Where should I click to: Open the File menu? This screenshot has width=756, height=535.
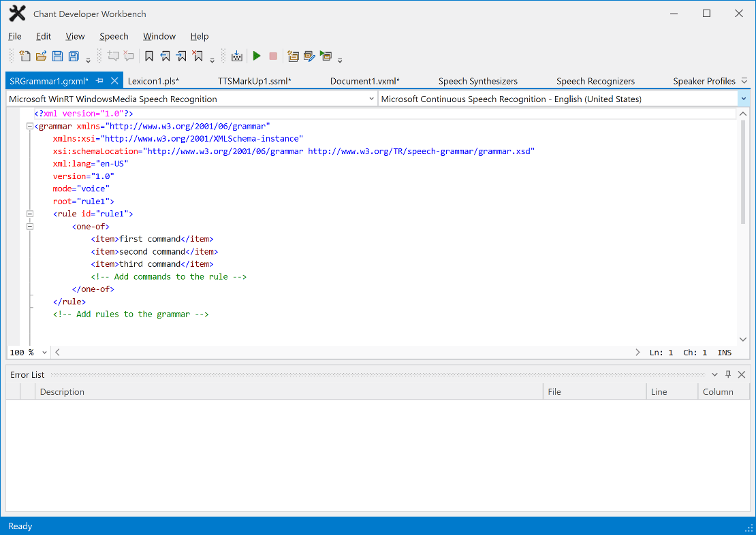click(x=15, y=36)
